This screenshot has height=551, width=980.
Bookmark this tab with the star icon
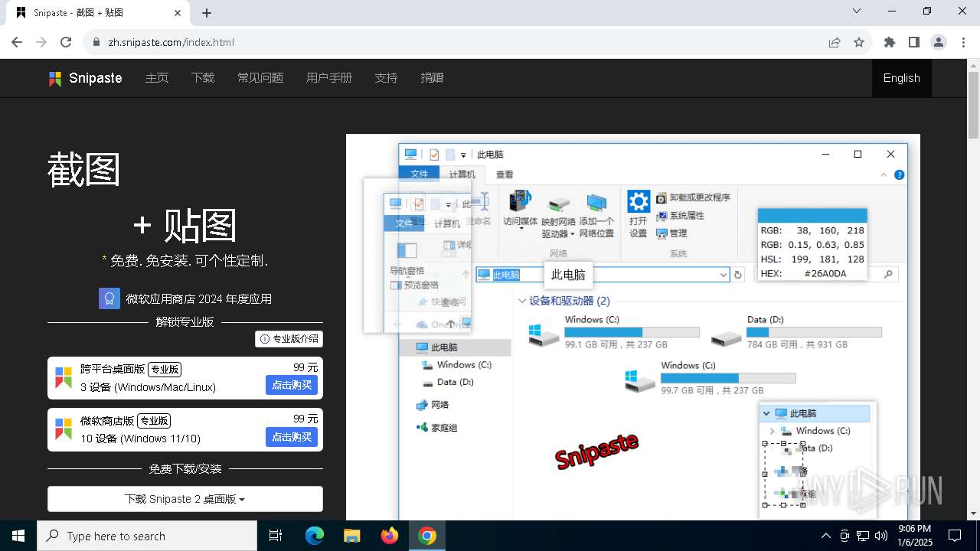pyautogui.click(x=859, y=42)
